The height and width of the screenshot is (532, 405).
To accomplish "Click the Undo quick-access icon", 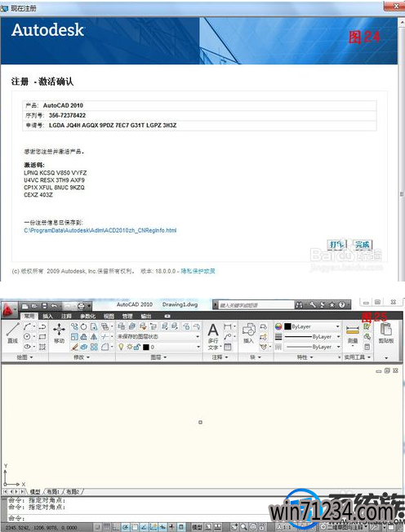I will [54, 306].
